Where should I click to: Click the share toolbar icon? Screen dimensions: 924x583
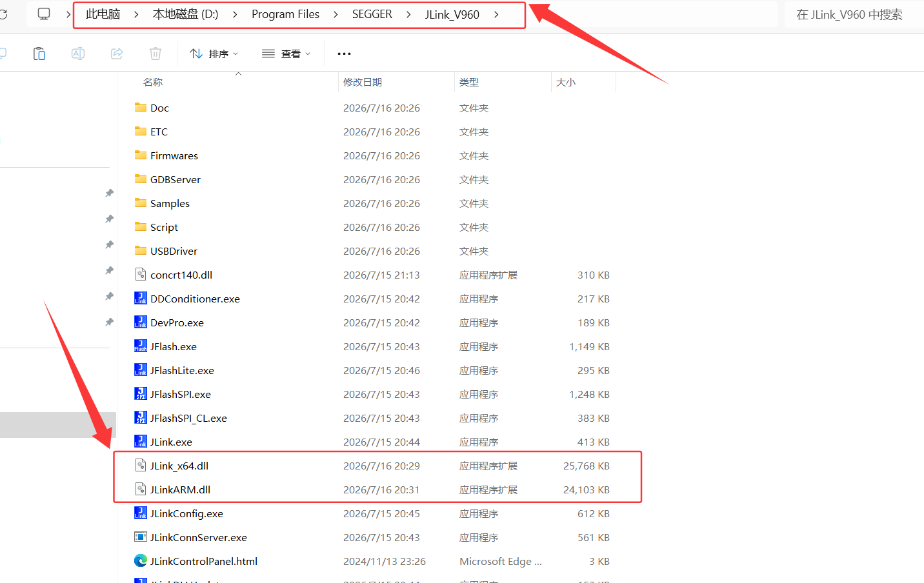117,54
